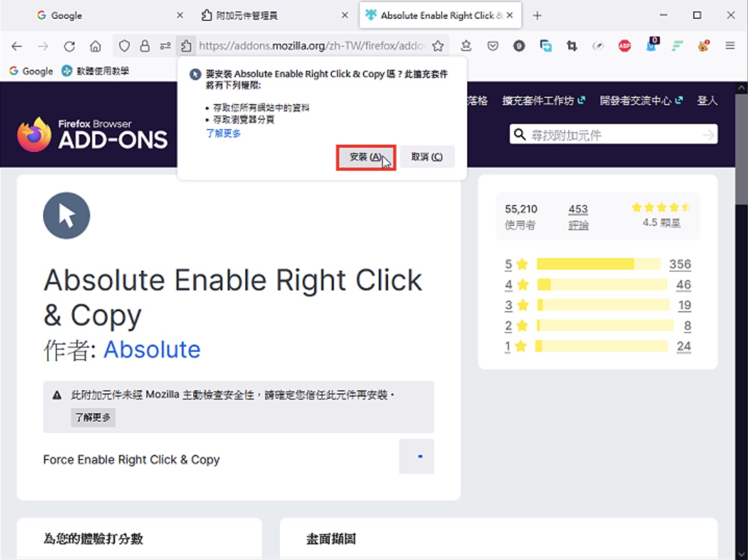Filter reviews by 3 stars row
748x560 pixels.
pyautogui.click(x=597, y=305)
